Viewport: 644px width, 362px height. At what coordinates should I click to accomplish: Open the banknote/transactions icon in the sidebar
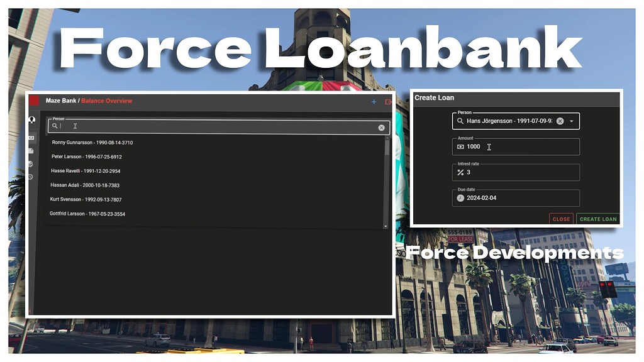click(x=33, y=136)
